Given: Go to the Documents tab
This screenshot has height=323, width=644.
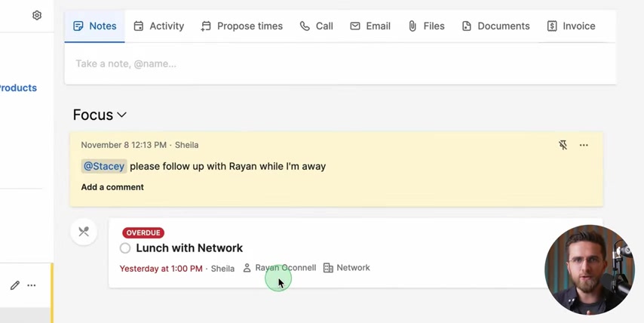Looking at the screenshot, I should tap(495, 26).
